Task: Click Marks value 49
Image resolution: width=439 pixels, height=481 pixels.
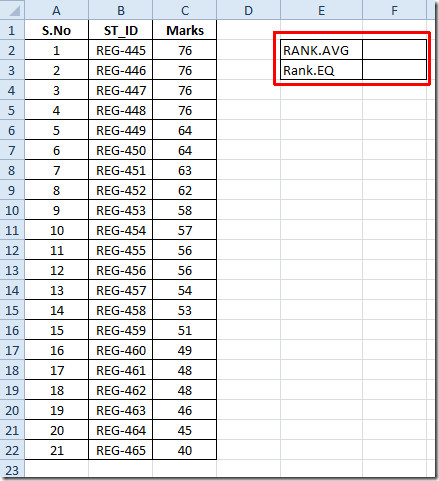Action: (x=185, y=350)
